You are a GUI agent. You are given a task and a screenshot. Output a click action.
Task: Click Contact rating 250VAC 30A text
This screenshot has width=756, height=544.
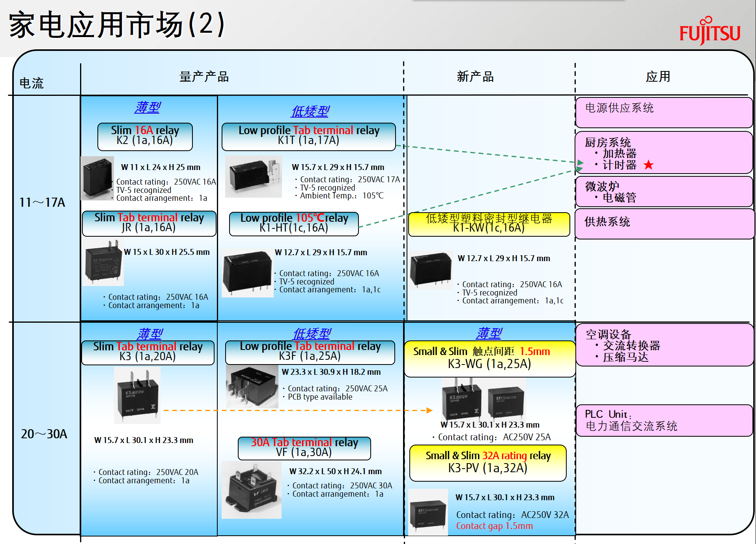(x=340, y=486)
